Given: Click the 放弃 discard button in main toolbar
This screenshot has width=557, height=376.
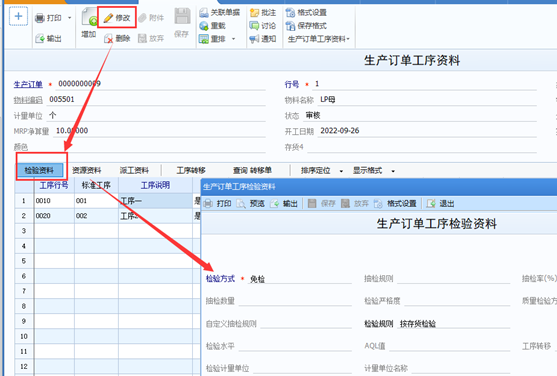Looking at the screenshot, I should (x=151, y=38).
